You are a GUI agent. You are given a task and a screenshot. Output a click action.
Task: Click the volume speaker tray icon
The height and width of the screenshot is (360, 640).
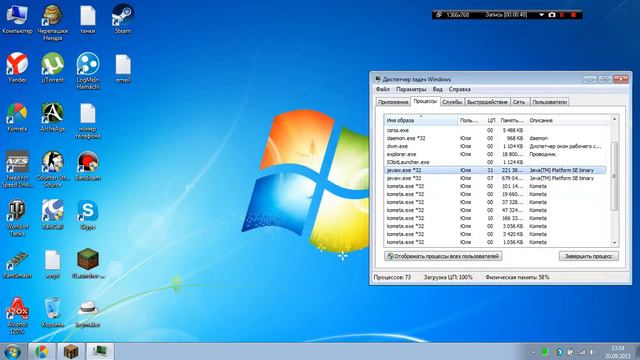pyautogui.click(x=591, y=352)
